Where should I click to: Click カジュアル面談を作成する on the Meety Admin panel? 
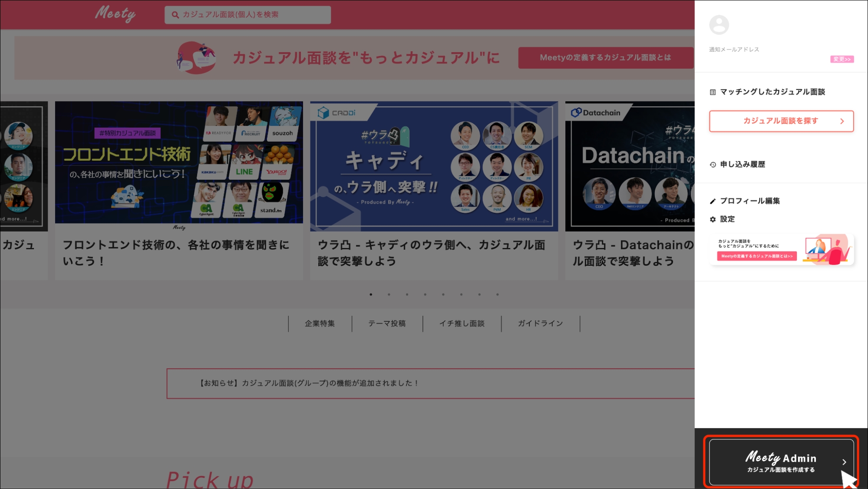[x=781, y=469]
